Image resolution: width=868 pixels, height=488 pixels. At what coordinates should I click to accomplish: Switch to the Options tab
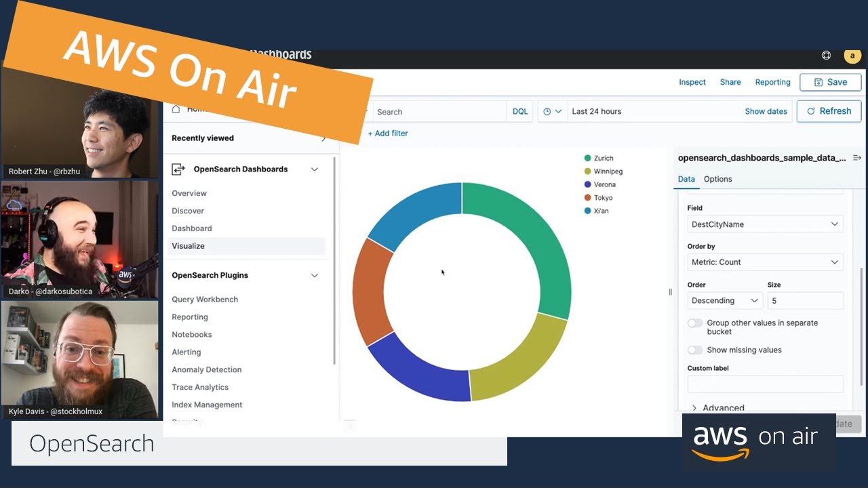pos(717,179)
